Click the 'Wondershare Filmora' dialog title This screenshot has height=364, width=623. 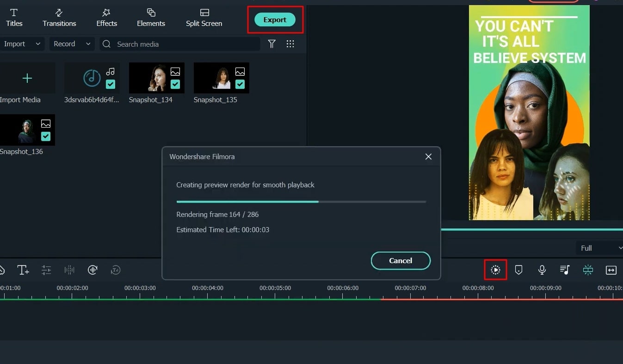click(x=202, y=157)
